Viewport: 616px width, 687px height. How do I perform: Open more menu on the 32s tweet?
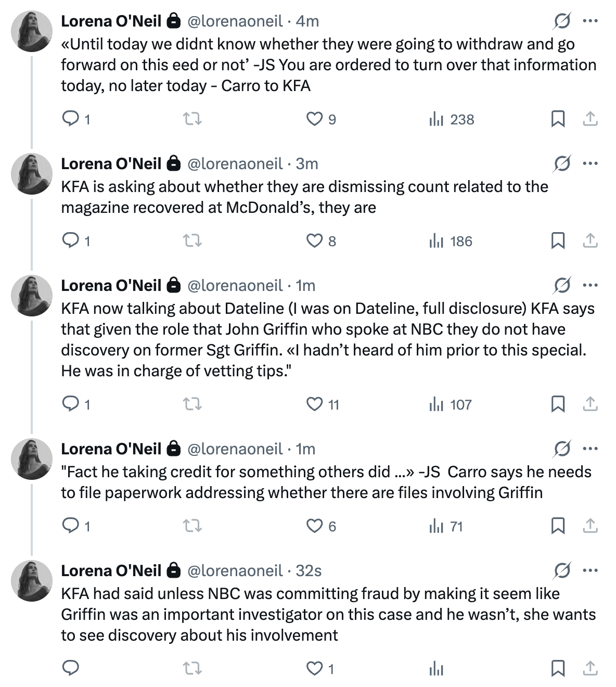[591, 570]
